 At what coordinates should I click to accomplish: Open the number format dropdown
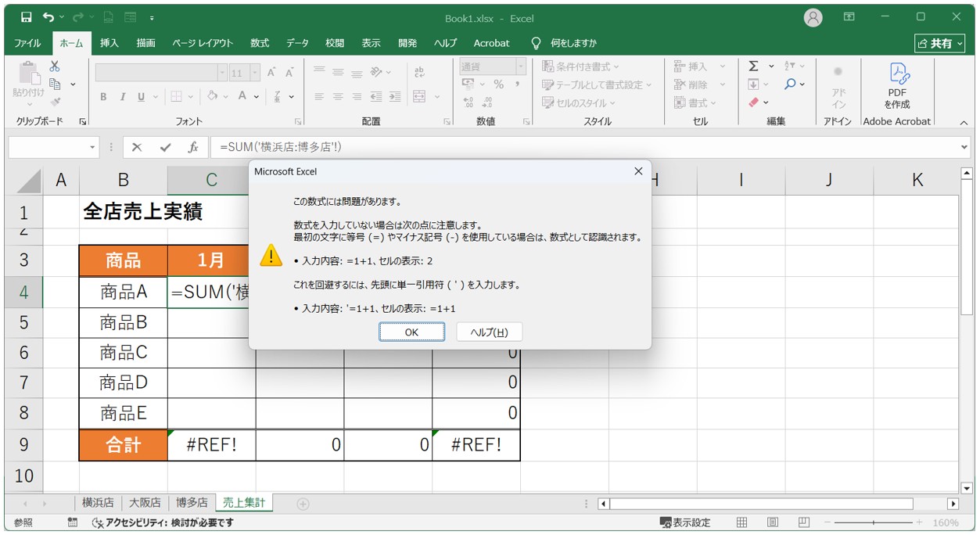pyautogui.click(x=520, y=67)
